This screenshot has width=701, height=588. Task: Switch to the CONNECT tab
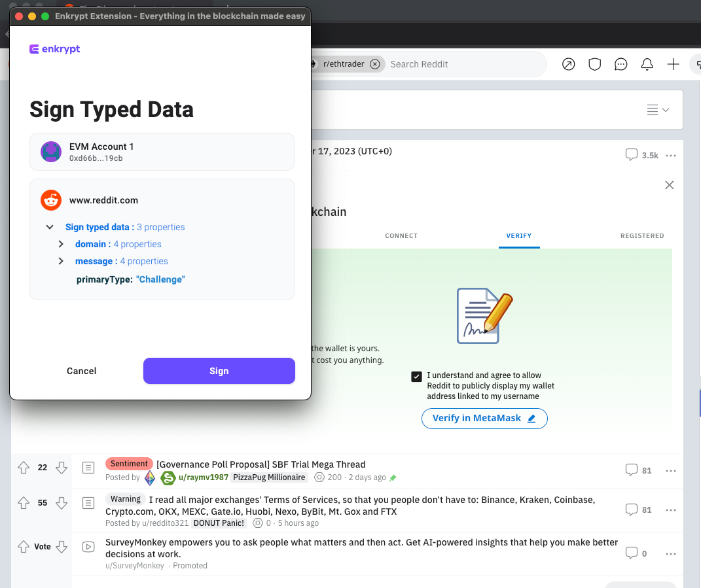coord(401,236)
